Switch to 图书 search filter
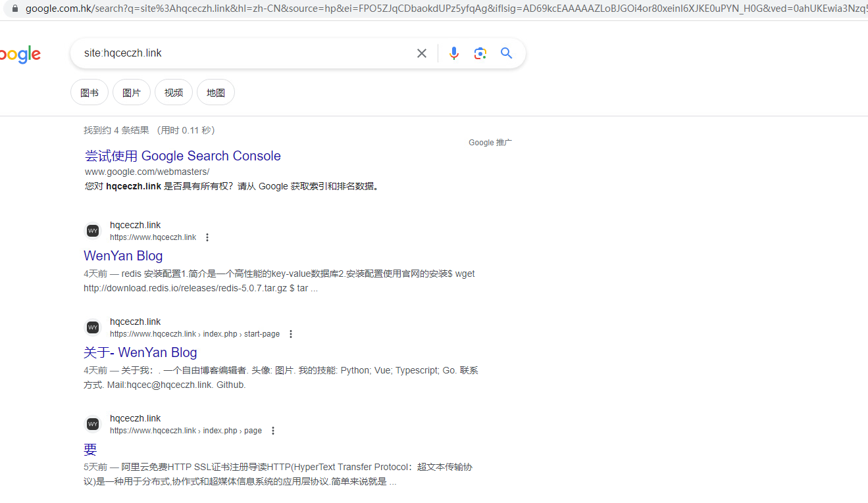Viewport: 868px width, 503px height. coord(89,93)
